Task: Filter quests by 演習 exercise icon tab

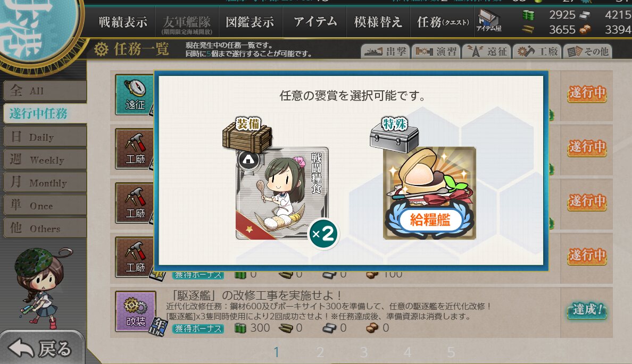Action: 436,52
